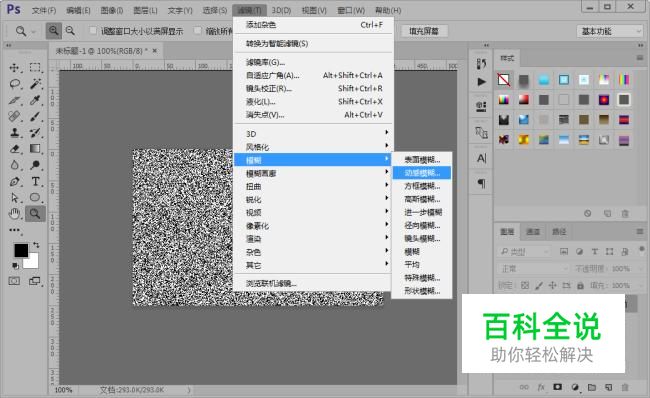Close the 未标题-1 document tab
650x398 pixels.
point(155,51)
